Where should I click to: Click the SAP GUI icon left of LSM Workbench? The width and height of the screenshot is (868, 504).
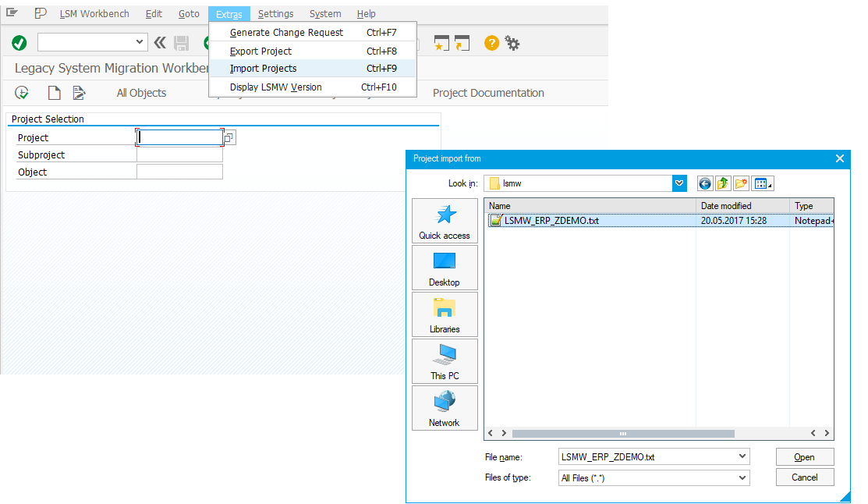41,12
